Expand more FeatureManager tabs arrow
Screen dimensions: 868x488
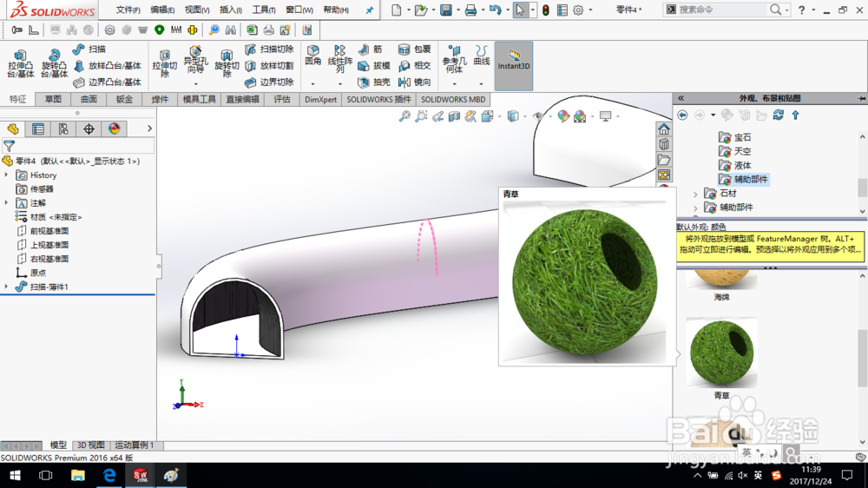pyautogui.click(x=149, y=129)
